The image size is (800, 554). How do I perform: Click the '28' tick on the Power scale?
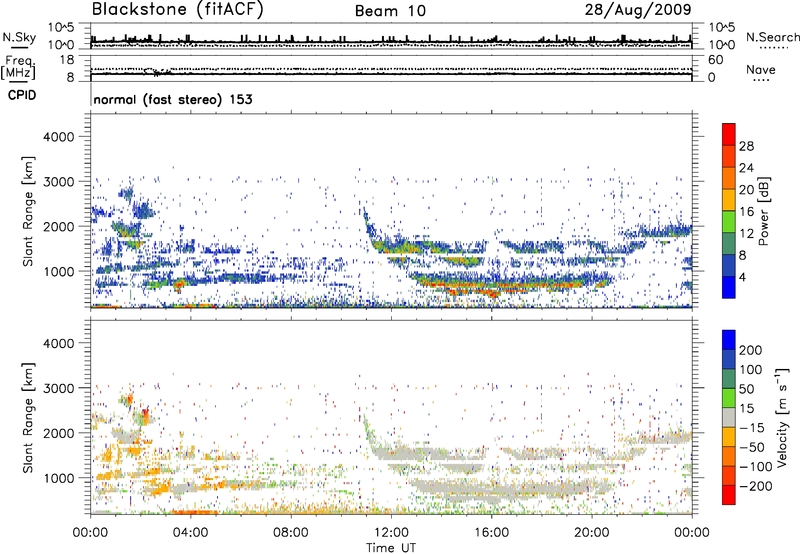pyautogui.click(x=746, y=146)
